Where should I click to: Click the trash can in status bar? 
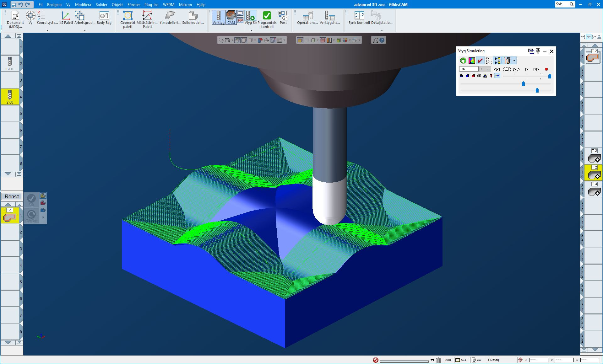click(439, 360)
